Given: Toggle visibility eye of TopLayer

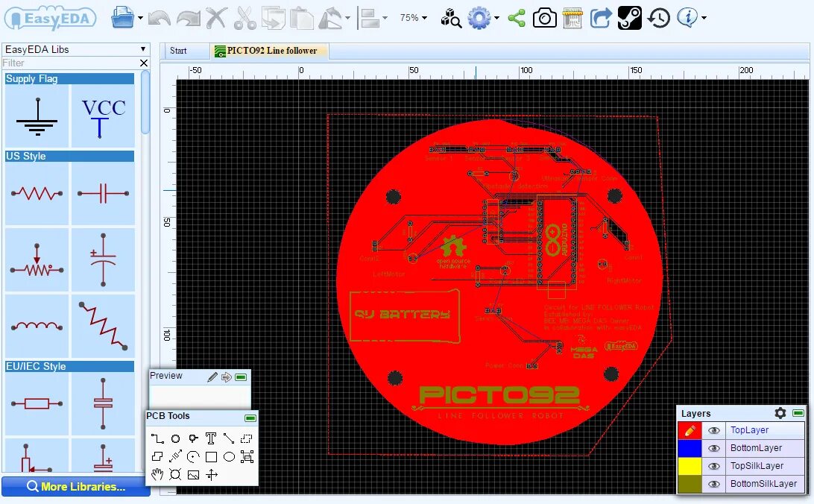Looking at the screenshot, I should [714, 430].
